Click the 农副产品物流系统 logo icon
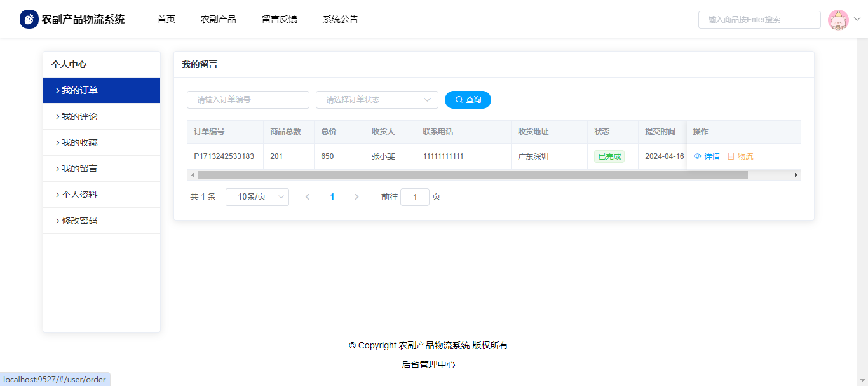Screen dimensions: 868x386 [x=29, y=19]
